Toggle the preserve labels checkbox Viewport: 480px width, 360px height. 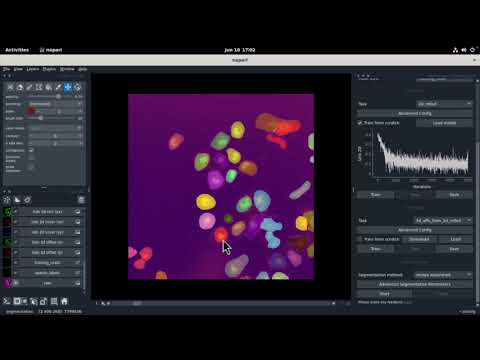[x=31, y=158]
